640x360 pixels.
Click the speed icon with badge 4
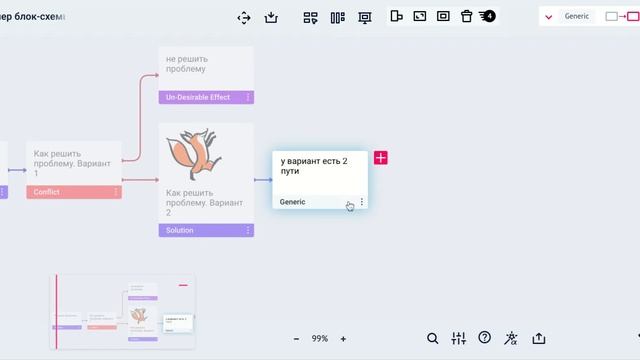point(487,16)
